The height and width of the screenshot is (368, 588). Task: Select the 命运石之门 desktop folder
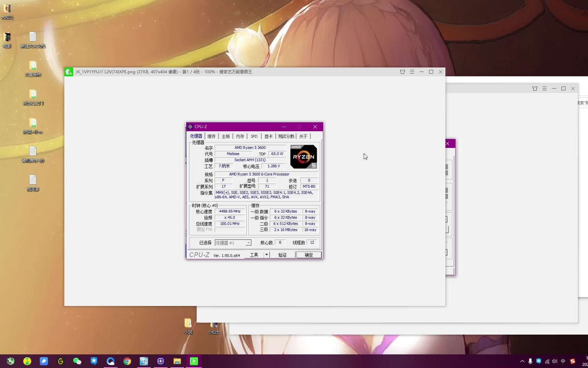pyautogui.click(x=33, y=97)
